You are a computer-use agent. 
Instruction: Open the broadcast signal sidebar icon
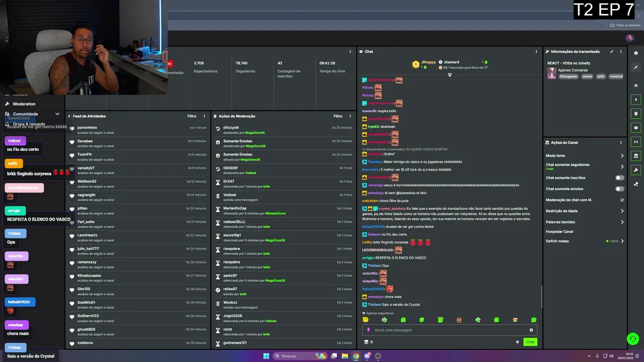(636, 142)
